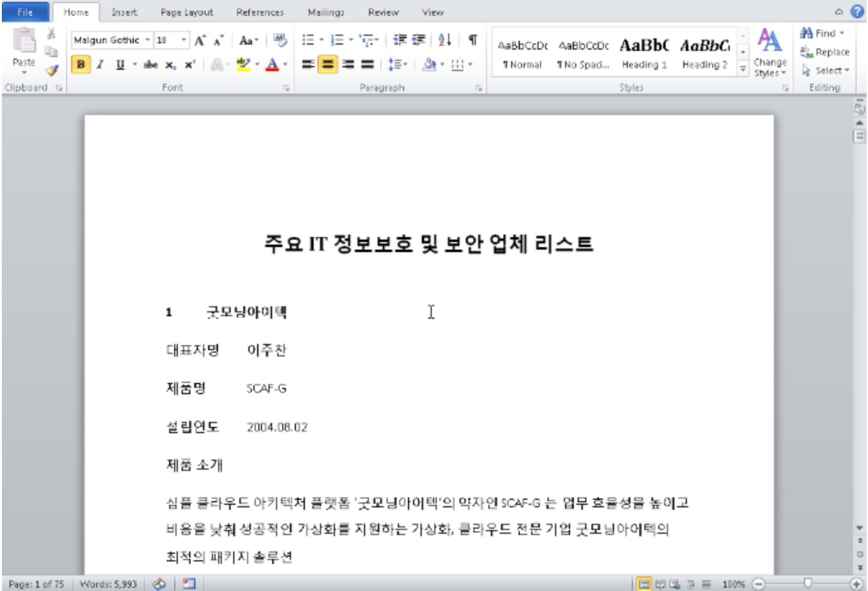Viewport: 868px width, 591px height.
Task: Open the Select dropdown
Action: coord(827,70)
